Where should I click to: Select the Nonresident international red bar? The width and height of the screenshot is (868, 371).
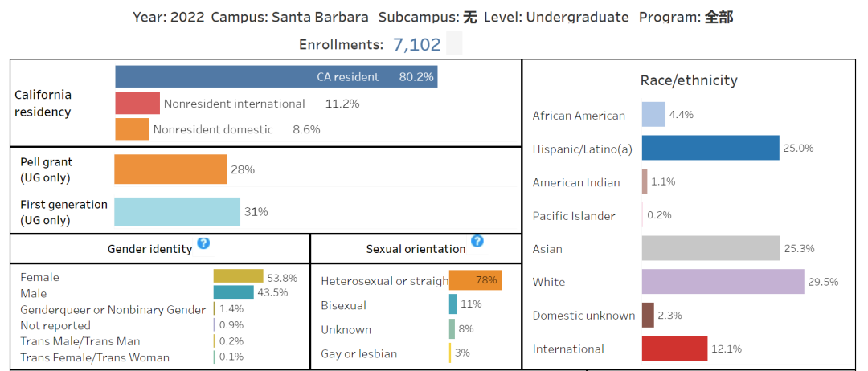pos(137,104)
